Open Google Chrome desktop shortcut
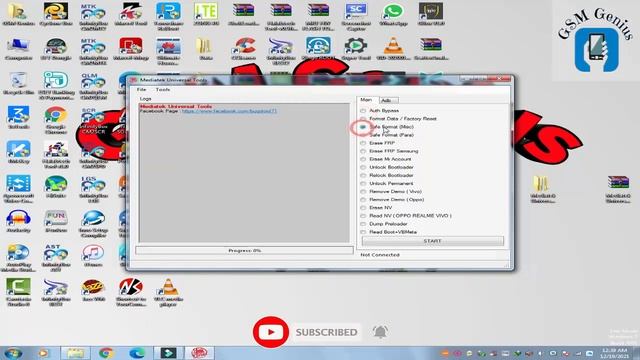Viewport: 640px width, 360px height. pos(56,120)
